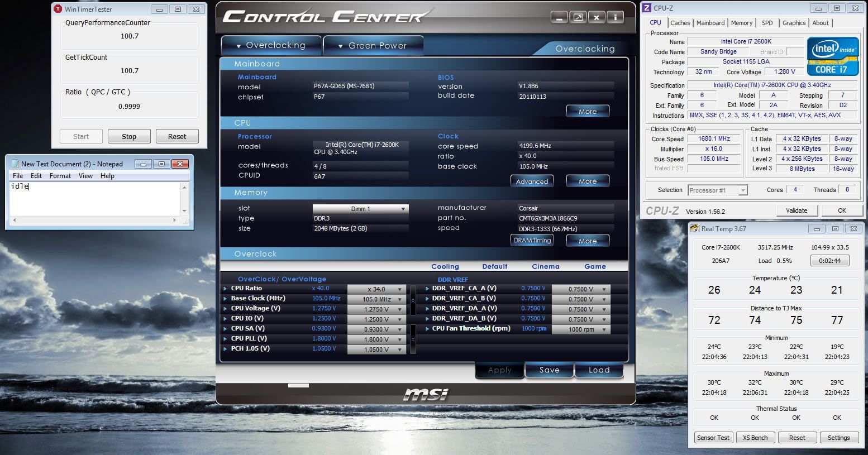Click the XS Bench button in Real Temp
The height and width of the screenshot is (455, 868).
pos(755,438)
